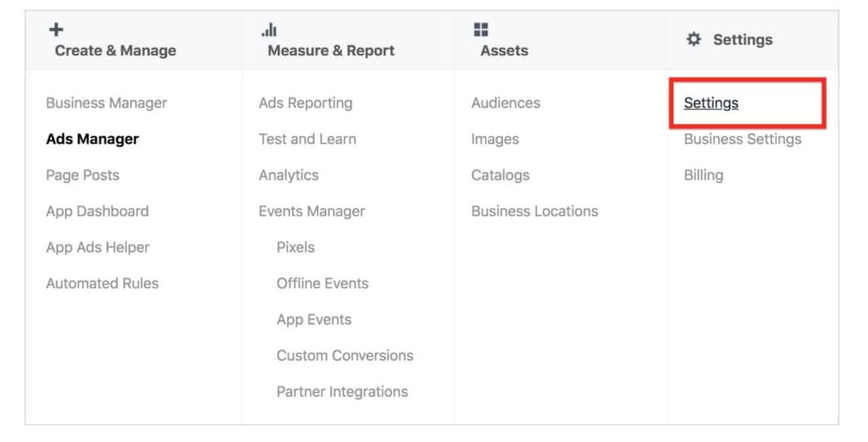The height and width of the screenshot is (442, 868).
Task: Select the Measure & Report heading
Action: point(331,50)
